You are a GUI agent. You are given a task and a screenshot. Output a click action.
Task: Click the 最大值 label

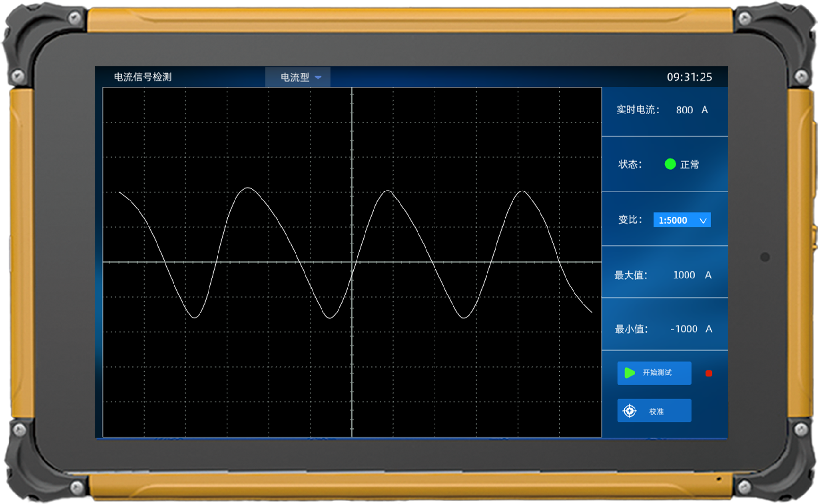tap(631, 275)
